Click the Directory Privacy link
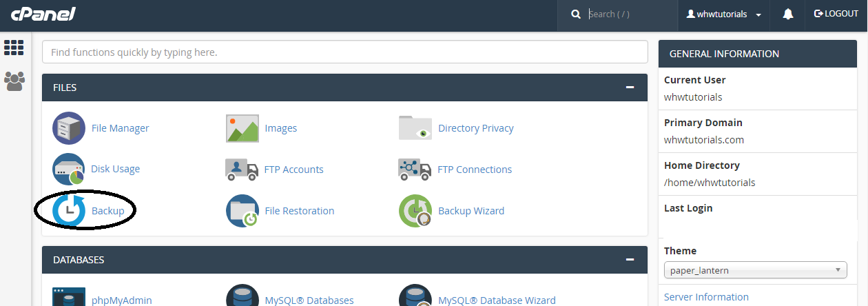Viewport: 868px width, 306px height. pyautogui.click(x=476, y=128)
